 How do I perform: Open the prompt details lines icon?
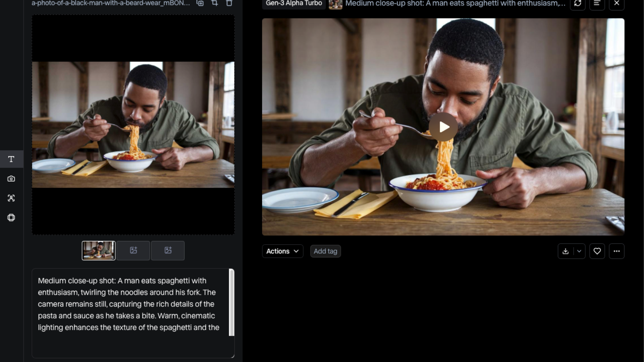click(597, 4)
